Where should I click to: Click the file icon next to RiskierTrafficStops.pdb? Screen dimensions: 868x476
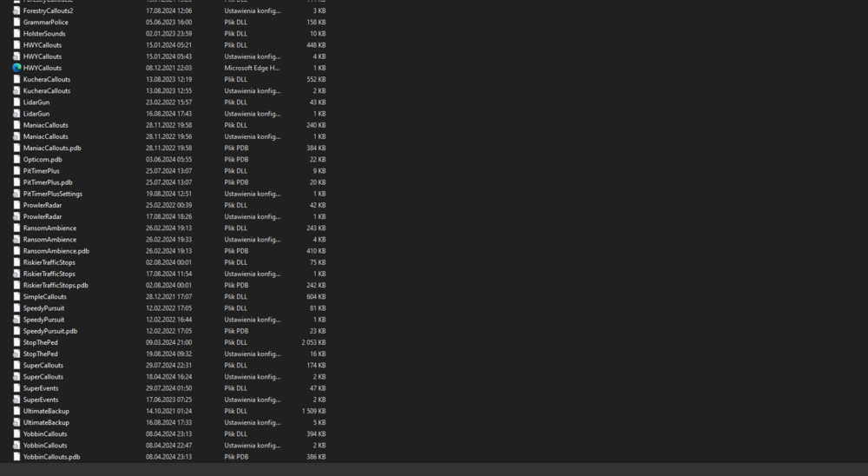pyautogui.click(x=16, y=285)
